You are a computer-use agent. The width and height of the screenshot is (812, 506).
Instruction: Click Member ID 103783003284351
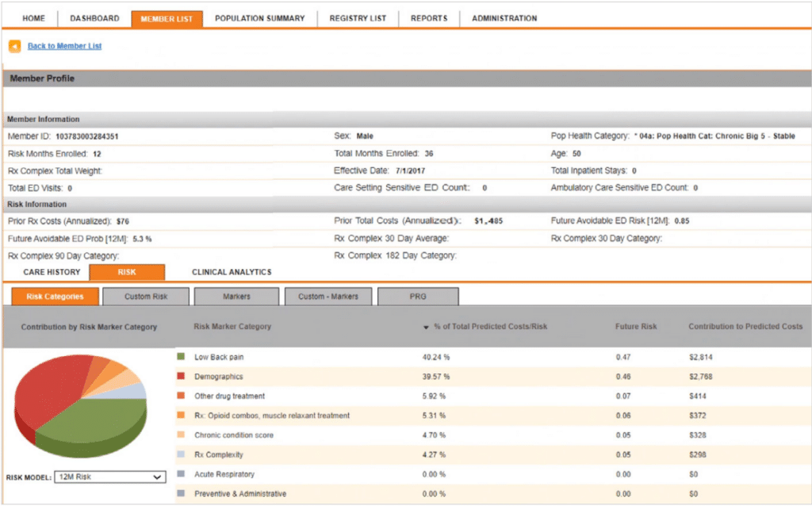tap(87, 136)
